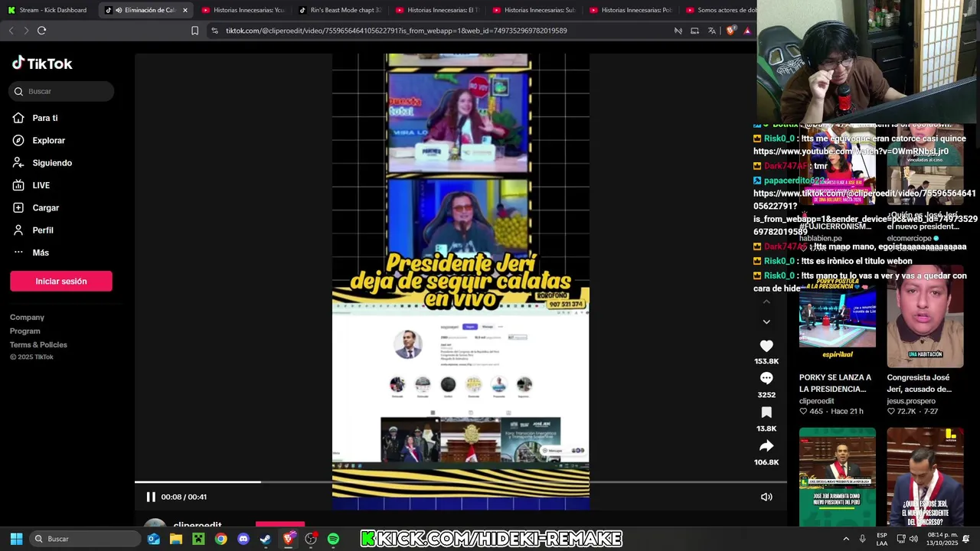This screenshot has height=551, width=980.
Task: Open site settings icon left of the URL
Action: [214, 31]
